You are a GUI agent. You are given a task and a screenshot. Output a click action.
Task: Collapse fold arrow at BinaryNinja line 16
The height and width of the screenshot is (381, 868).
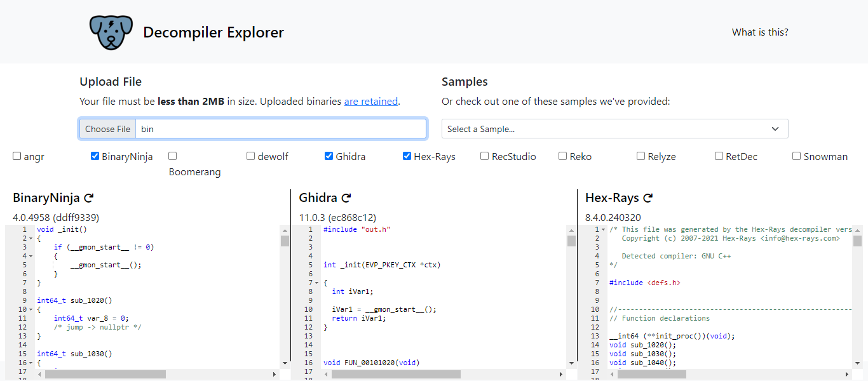coord(31,363)
